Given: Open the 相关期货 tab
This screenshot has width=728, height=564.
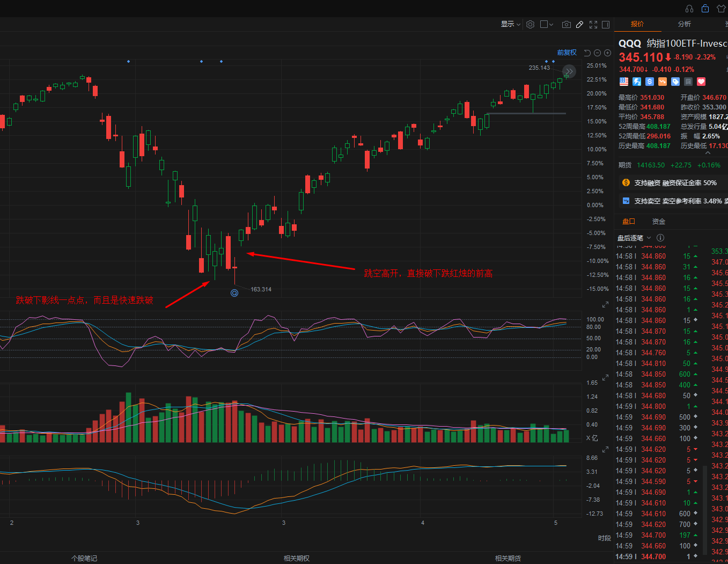Looking at the screenshot, I should point(508,559).
